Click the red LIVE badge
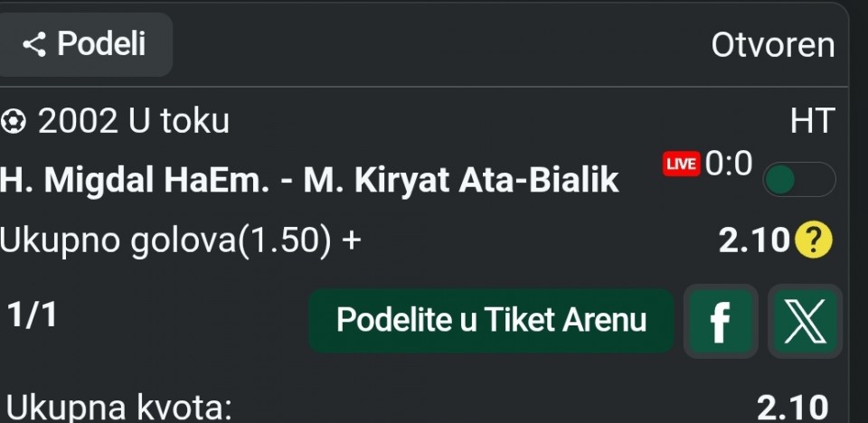 681,164
